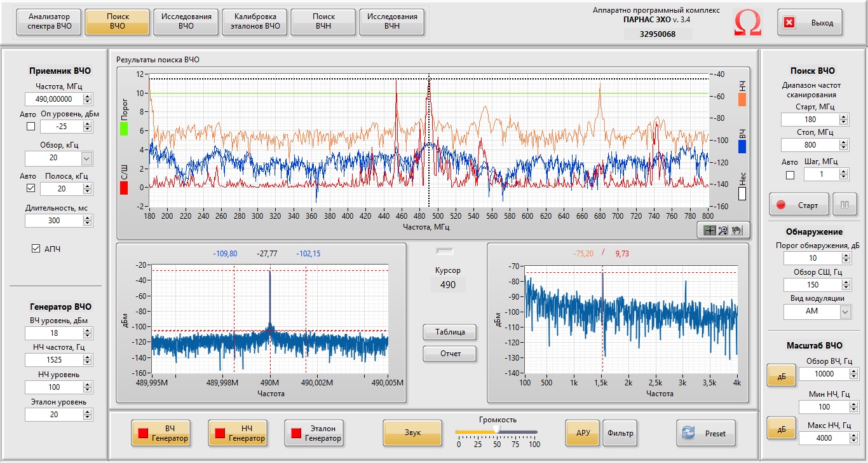Click the green Порог legend color box
Screen dimensions: 868x463
click(124, 129)
